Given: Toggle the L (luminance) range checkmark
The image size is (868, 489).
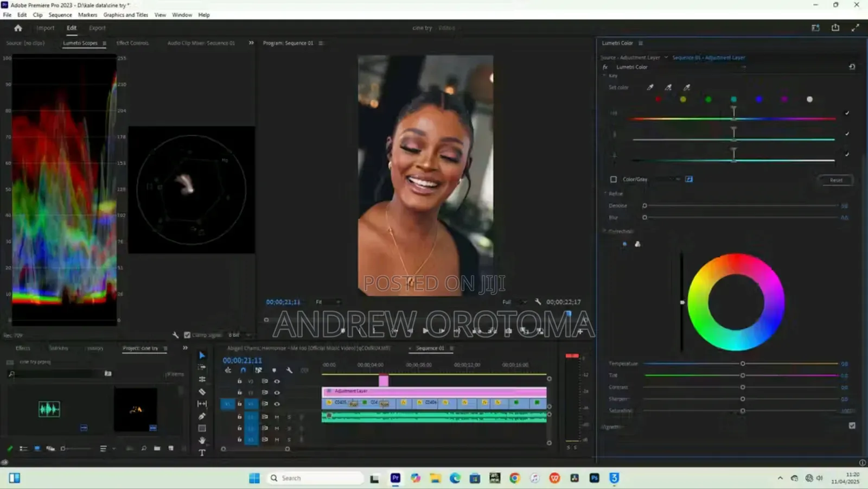Looking at the screenshot, I should pos(847,154).
